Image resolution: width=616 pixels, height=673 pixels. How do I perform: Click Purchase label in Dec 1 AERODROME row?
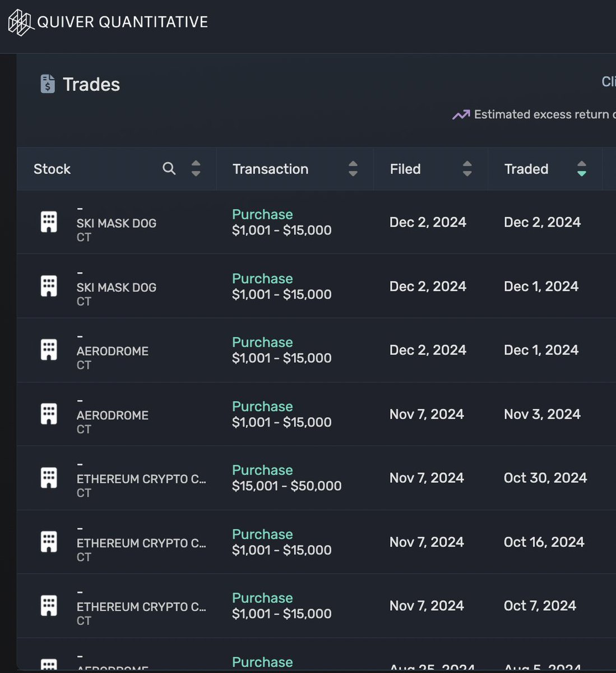tap(262, 342)
